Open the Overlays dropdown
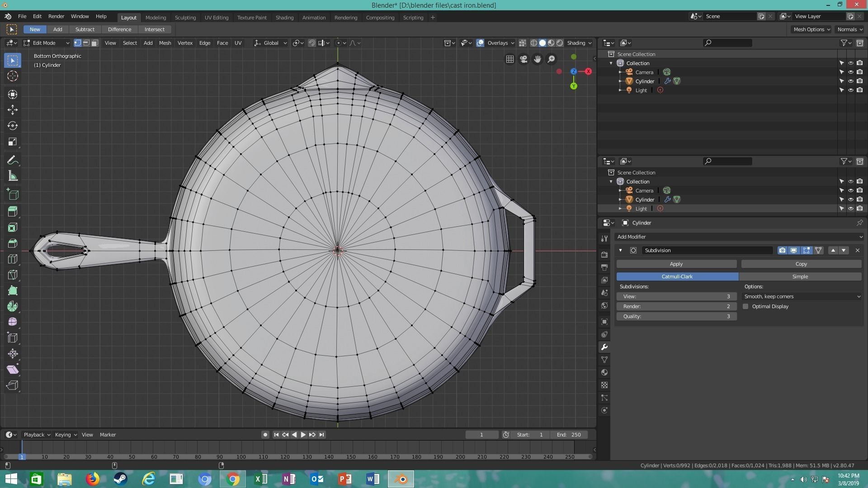868x488 pixels. click(500, 43)
